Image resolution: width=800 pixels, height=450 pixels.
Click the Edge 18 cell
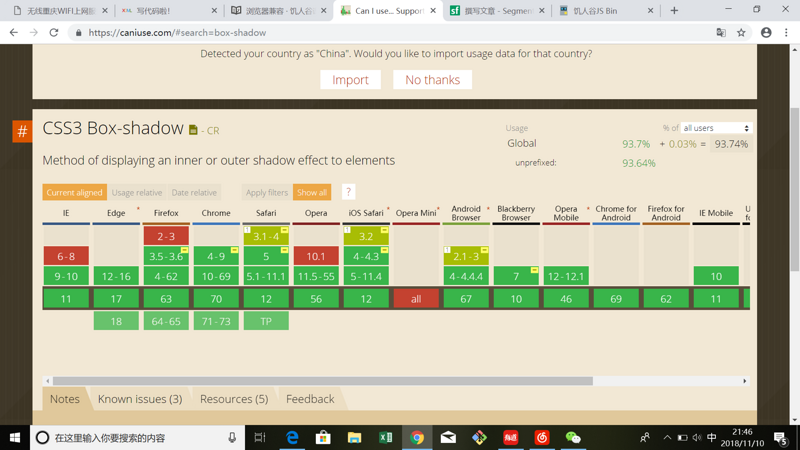pyautogui.click(x=116, y=321)
